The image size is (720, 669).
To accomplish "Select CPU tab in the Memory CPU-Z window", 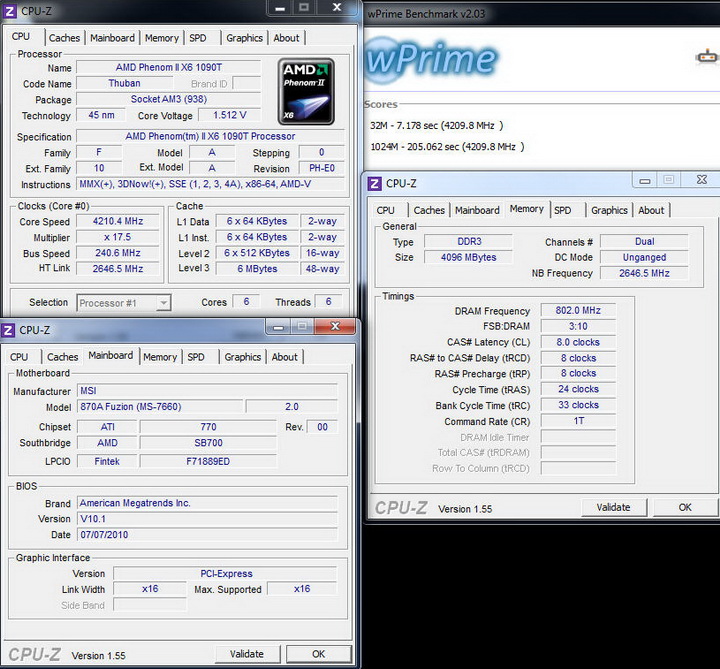I will tap(386, 210).
